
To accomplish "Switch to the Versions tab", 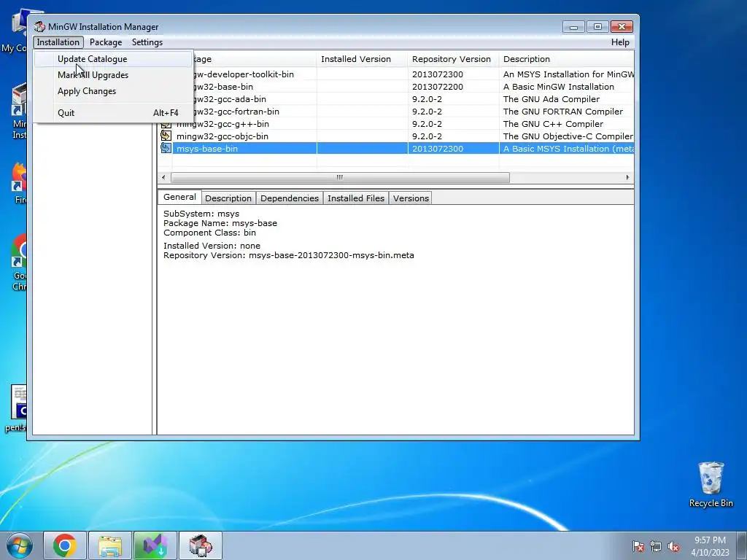I will click(411, 198).
